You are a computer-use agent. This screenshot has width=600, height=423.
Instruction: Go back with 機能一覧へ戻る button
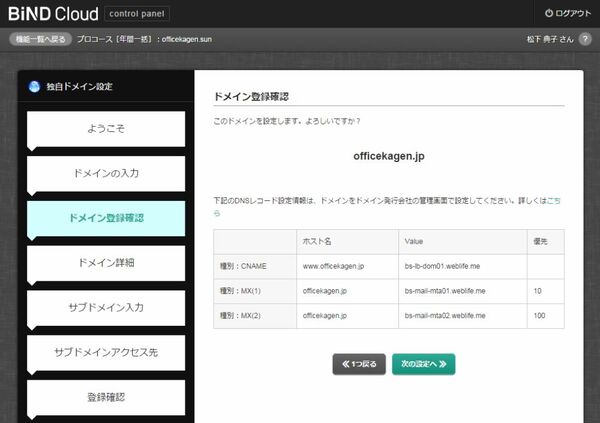pyautogui.click(x=41, y=39)
